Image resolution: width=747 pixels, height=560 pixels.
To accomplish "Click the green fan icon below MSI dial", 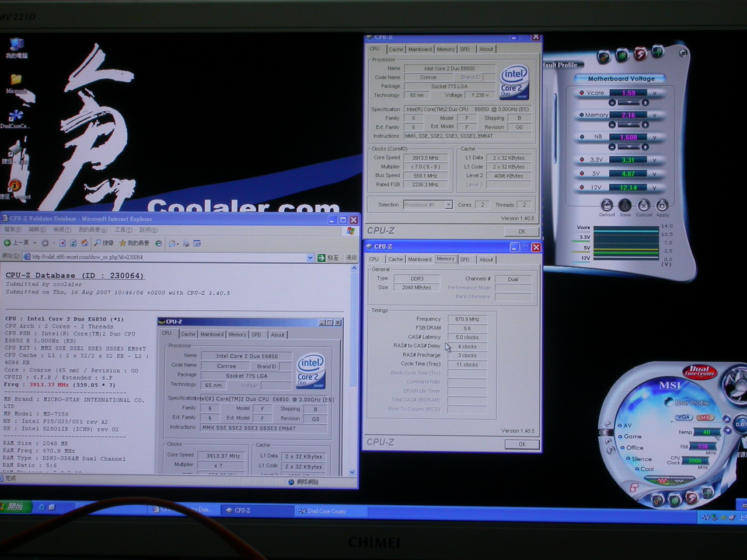I will 675,500.
